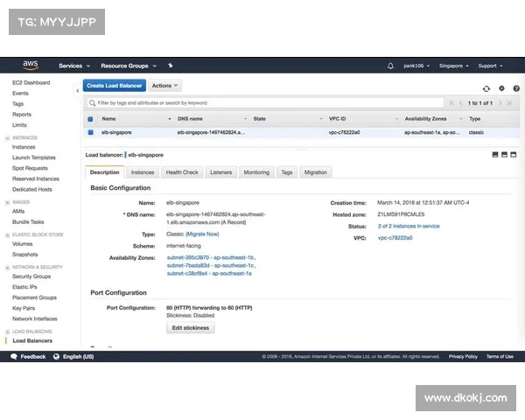The height and width of the screenshot is (420, 525).
Task: Click the Edit stickiness button
Action: tap(191, 327)
